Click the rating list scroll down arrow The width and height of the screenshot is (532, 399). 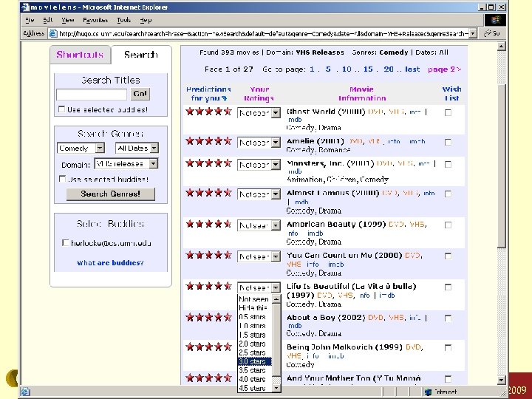tap(276, 388)
